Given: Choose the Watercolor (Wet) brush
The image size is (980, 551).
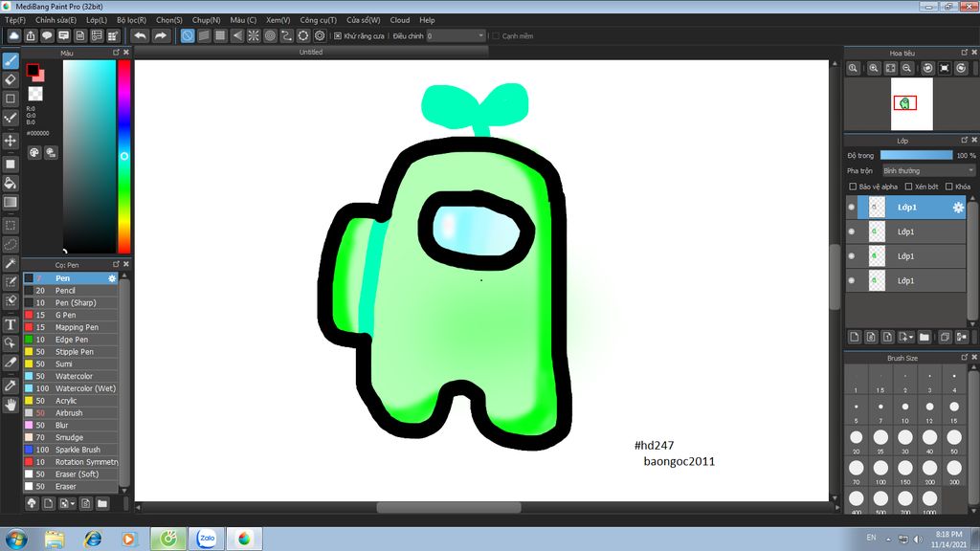Looking at the screenshot, I should [71, 388].
